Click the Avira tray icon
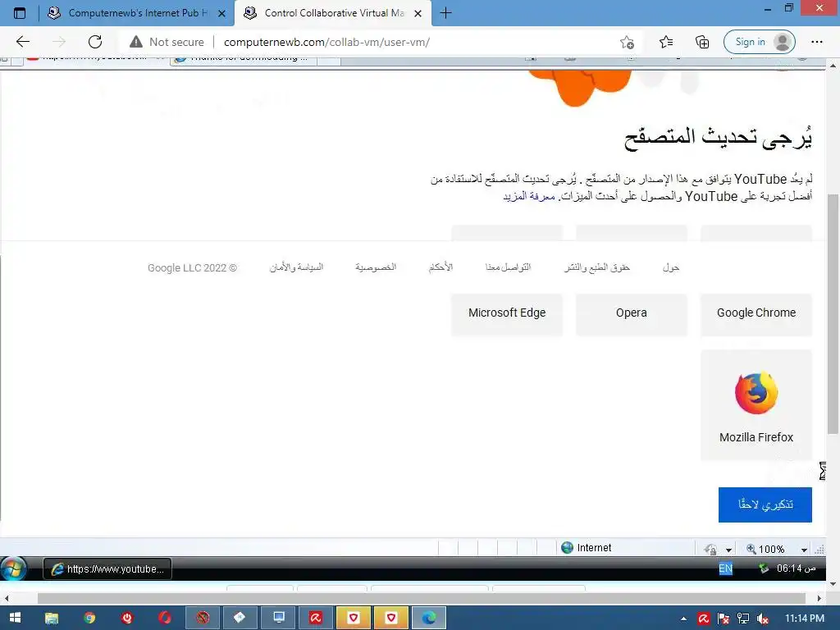Screen dimensions: 840x630 click(703, 619)
